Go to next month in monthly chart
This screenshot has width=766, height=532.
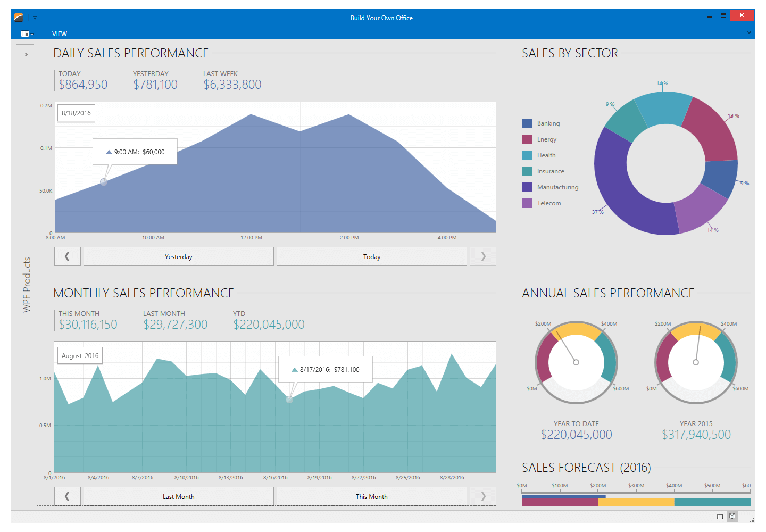pos(483,496)
